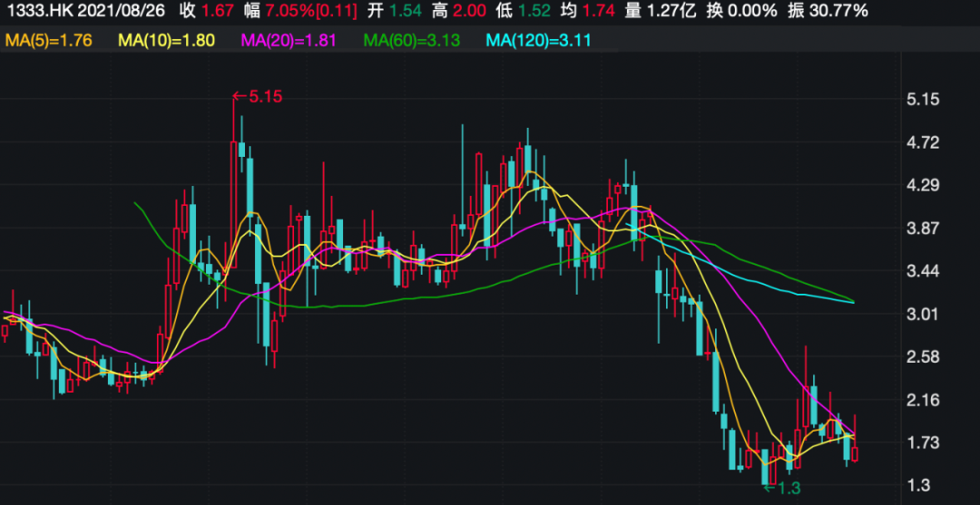Click the turnover rate 0.00%
Image resolution: width=980 pixels, height=505 pixels.
click(754, 11)
